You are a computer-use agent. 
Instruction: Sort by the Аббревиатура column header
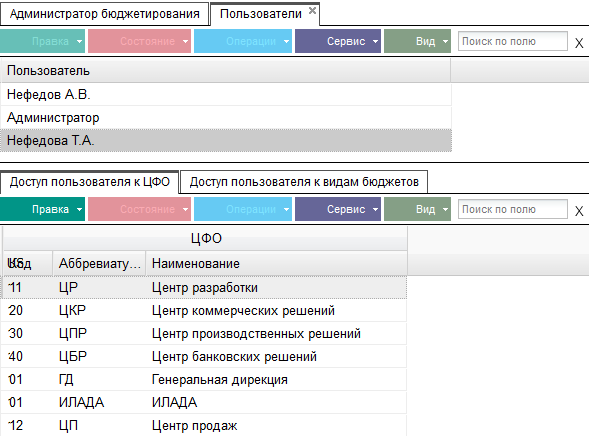[x=99, y=263]
